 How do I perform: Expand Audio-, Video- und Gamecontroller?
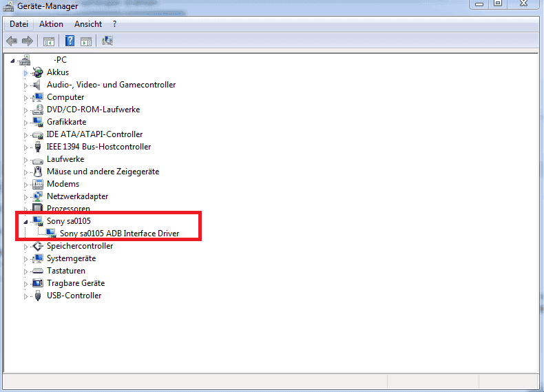click(x=25, y=85)
